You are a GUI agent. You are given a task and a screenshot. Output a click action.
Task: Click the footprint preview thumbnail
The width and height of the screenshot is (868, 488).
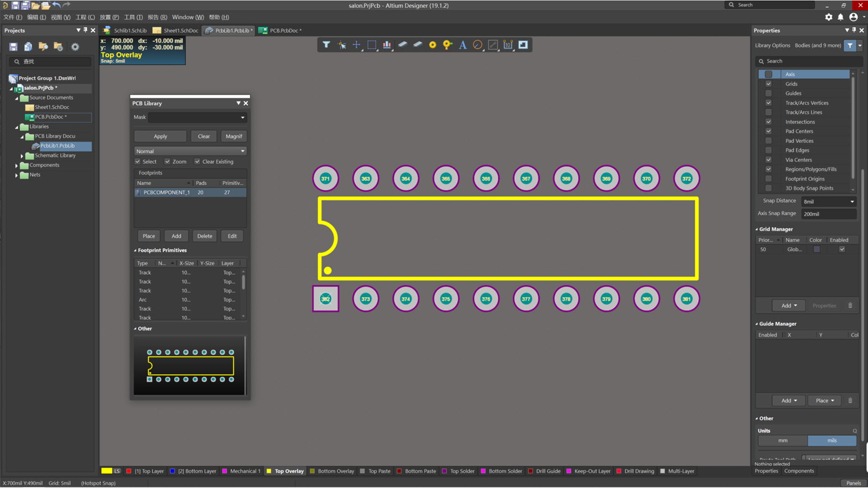click(x=190, y=365)
